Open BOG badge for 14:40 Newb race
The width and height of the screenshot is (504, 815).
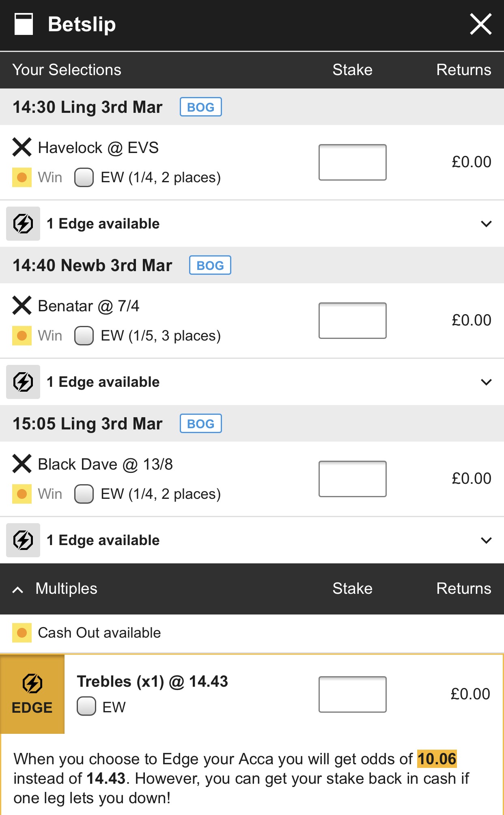pos(210,265)
